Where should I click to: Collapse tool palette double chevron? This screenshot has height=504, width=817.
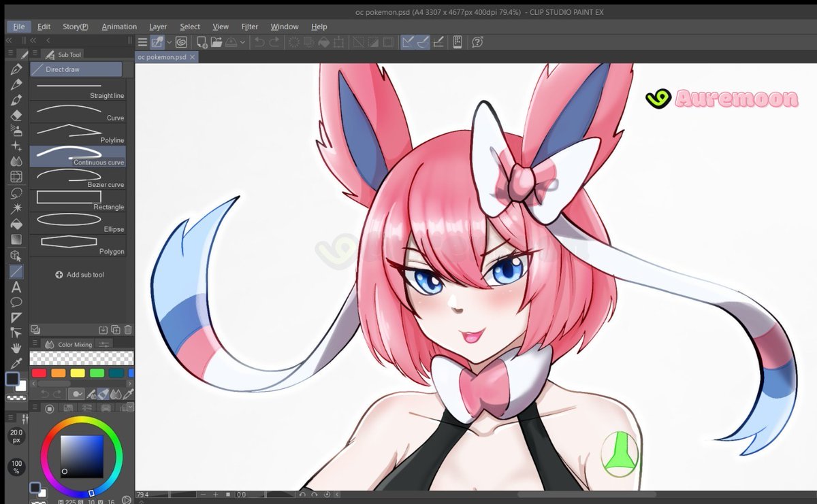[9, 40]
